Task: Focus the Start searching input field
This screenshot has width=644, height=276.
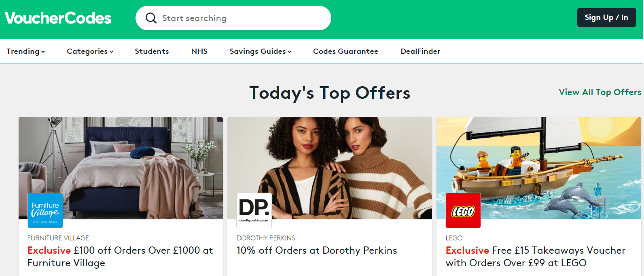Action: pos(243,18)
